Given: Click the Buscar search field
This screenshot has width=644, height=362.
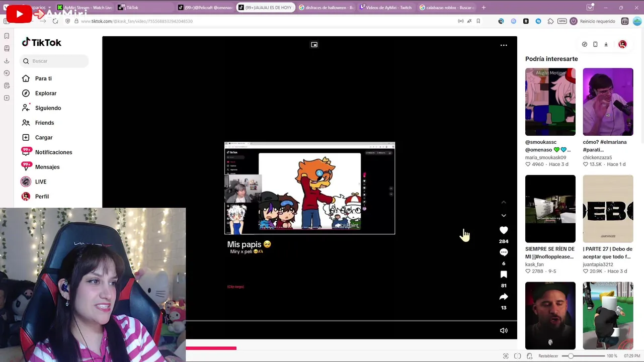Looking at the screenshot, I should (x=54, y=61).
